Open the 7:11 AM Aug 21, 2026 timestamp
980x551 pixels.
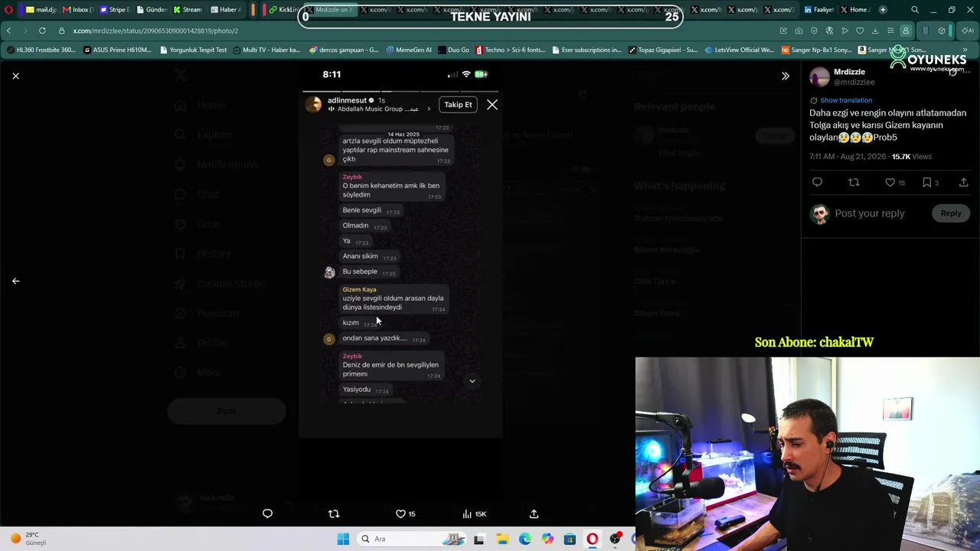pyautogui.click(x=848, y=156)
